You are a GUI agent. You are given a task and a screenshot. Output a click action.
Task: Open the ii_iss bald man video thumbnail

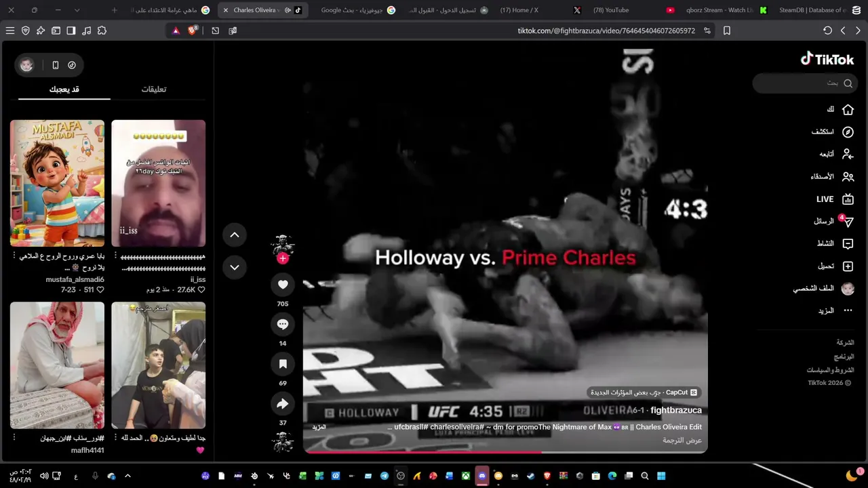click(158, 183)
